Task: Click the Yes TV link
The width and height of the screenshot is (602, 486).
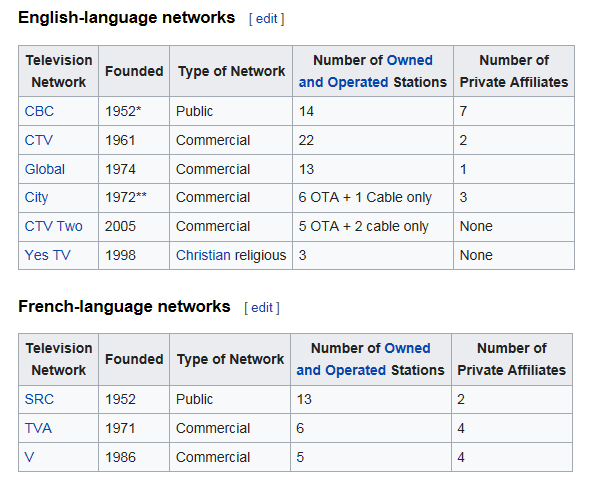Action: click(x=48, y=255)
